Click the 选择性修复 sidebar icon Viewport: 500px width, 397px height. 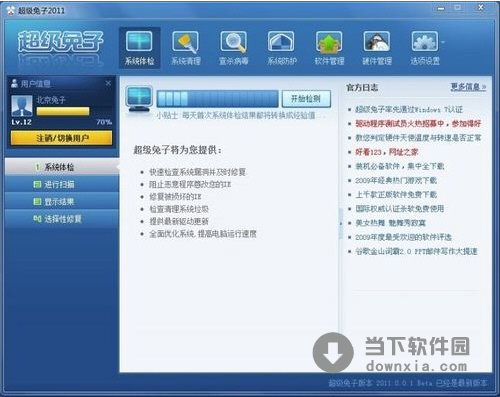point(37,219)
